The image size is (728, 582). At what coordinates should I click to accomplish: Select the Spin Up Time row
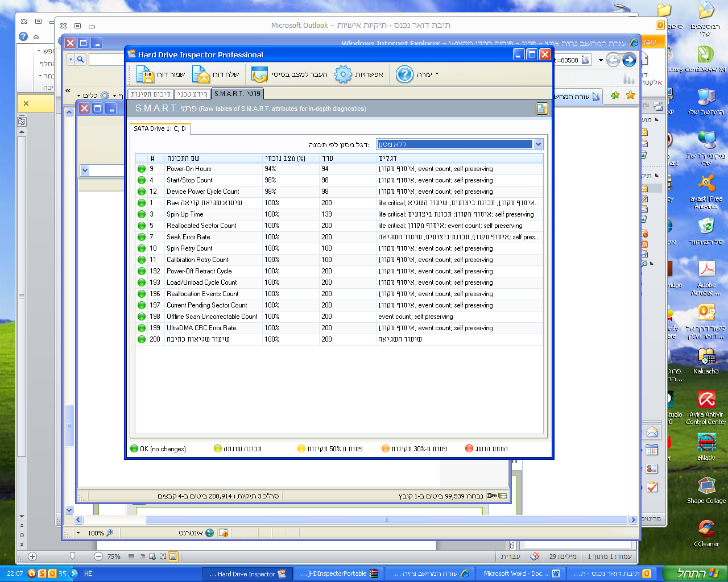pyautogui.click(x=339, y=214)
